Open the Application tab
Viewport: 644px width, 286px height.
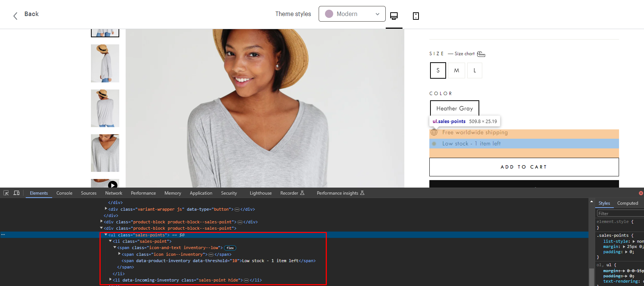click(201, 193)
